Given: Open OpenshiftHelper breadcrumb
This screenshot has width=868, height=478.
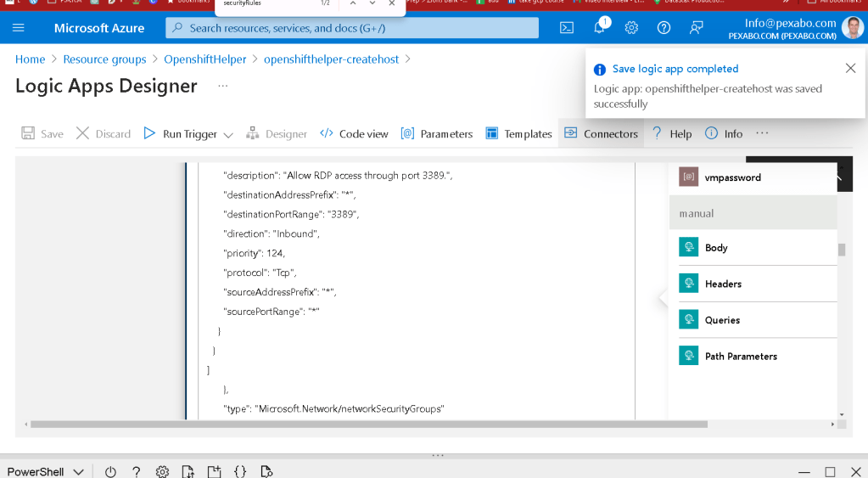Looking at the screenshot, I should 204,59.
